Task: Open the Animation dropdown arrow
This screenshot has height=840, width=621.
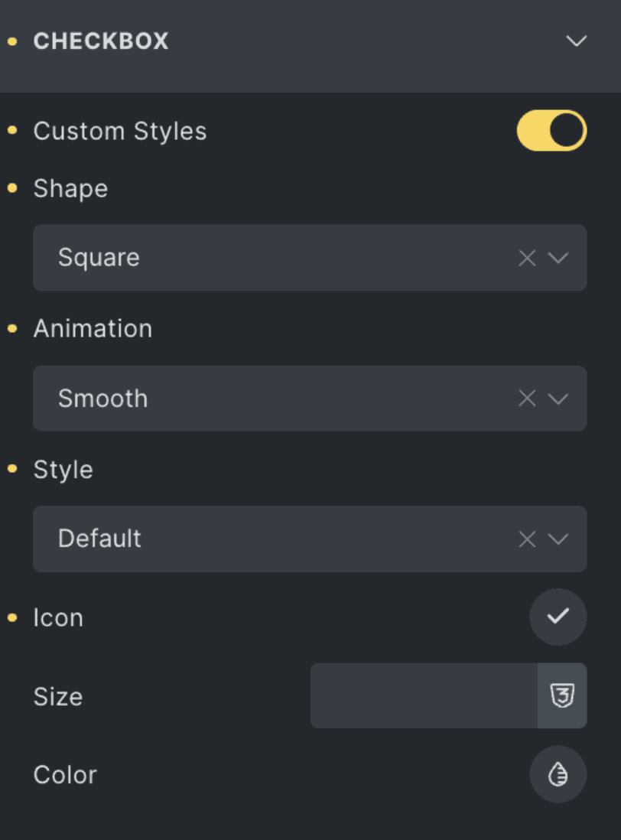Action: 559,399
